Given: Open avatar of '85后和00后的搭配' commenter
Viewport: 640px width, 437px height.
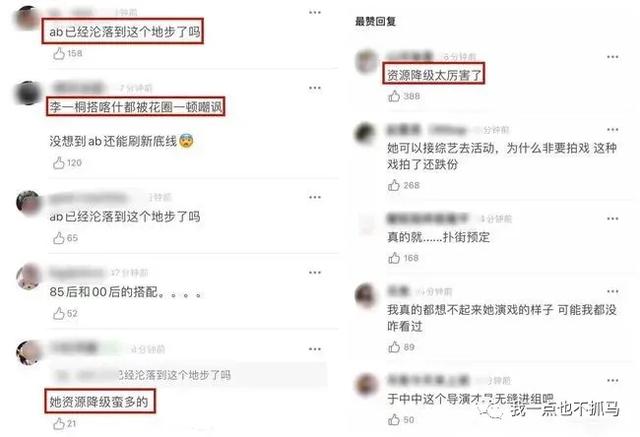Looking at the screenshot, I should [x=28, y=276].
